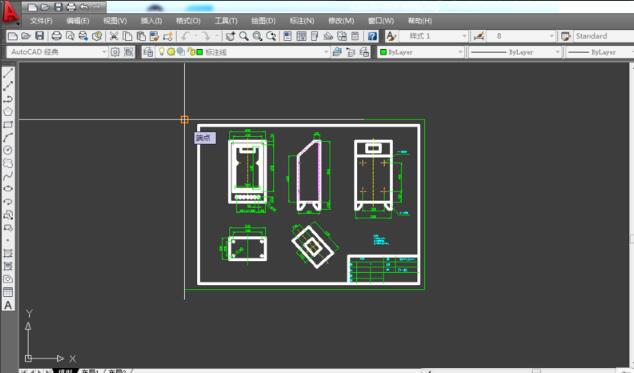Click the Help question mark icon
Image resolution: width=634 pixels, height=373 pixels.
coord(372,36)
